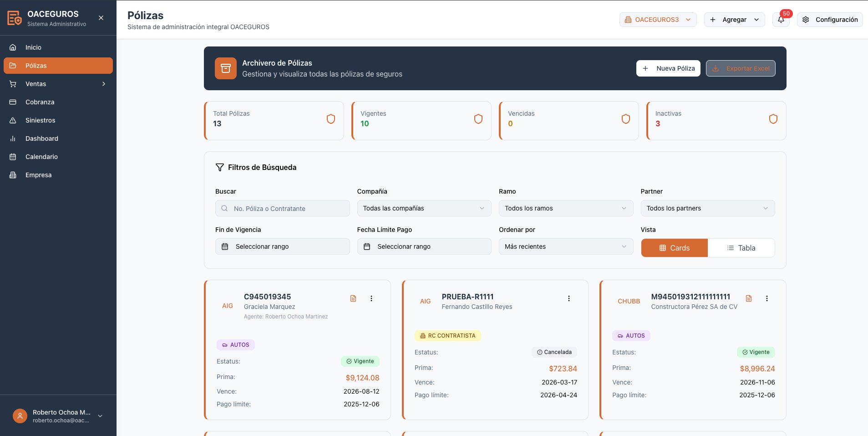Click Exportar Excel button
The image size is (868, 436).
(x=741, y=68)
